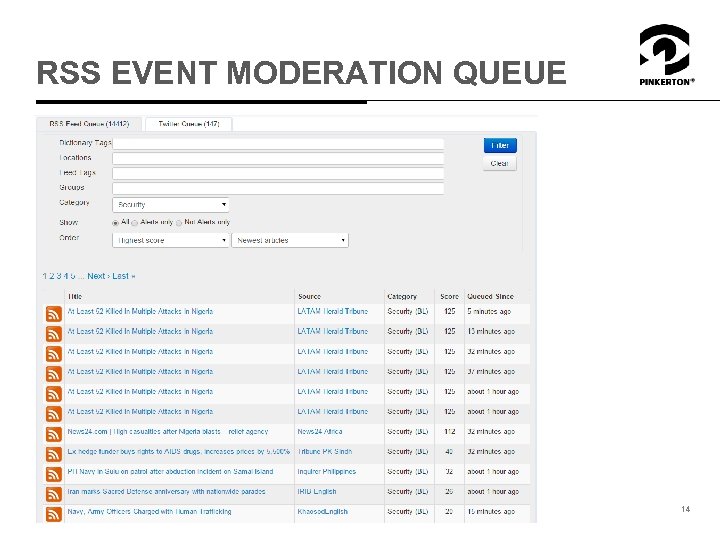Focus the Feed Tags input field
The width and height of the screenshot is (720, 540).
(x=278, y=174)
